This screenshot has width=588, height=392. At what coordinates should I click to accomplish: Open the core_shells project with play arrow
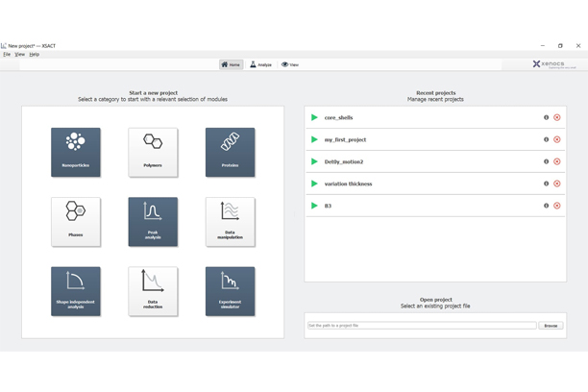tap(314, 117)
